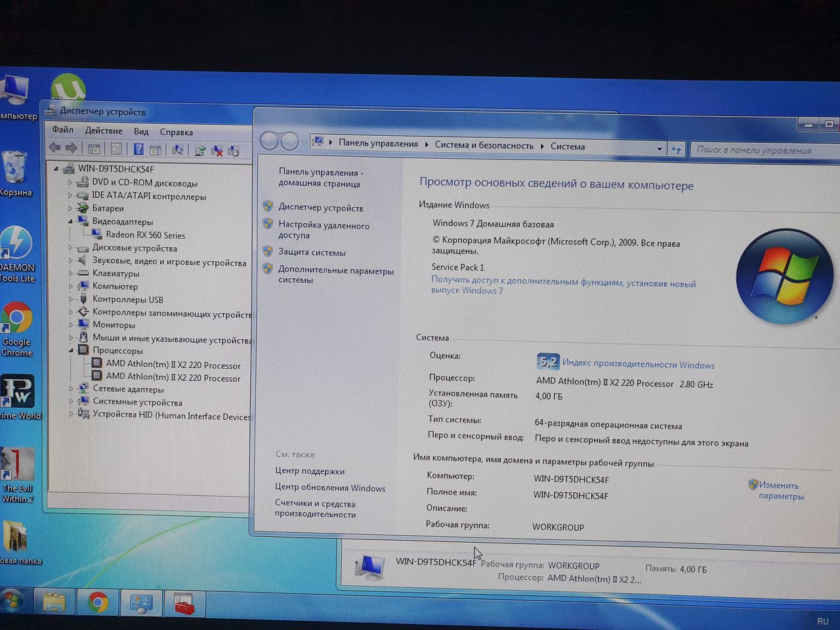Open the Справка menu

177,132
